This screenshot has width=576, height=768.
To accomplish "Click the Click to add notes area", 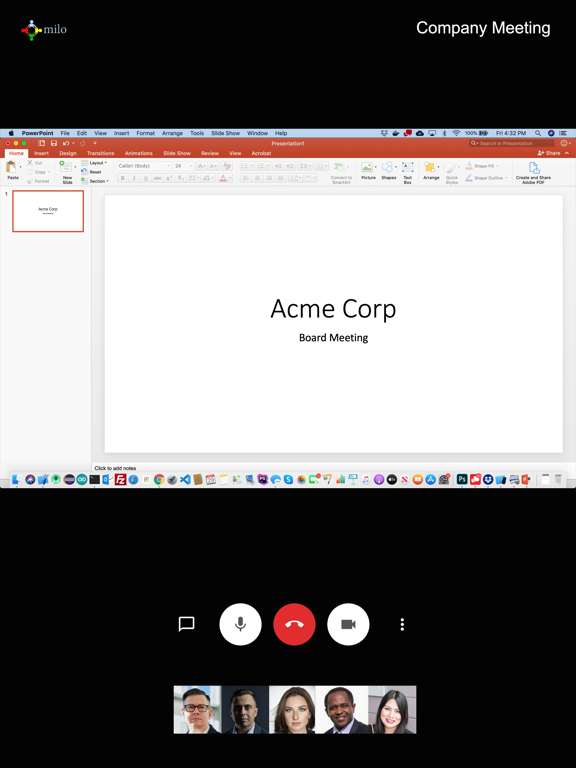I will click(x=115, y=468).
